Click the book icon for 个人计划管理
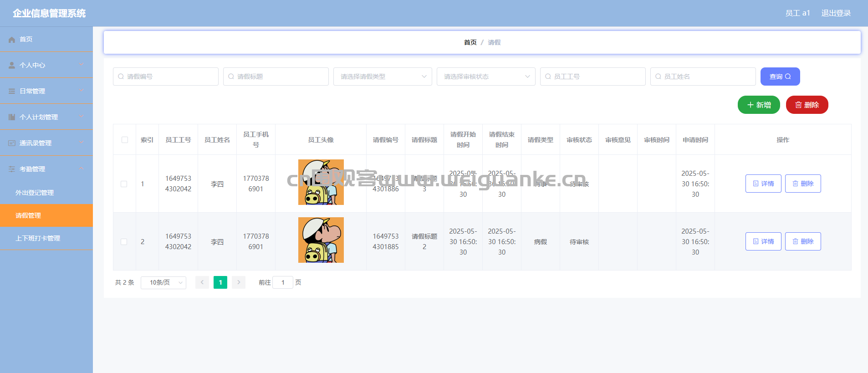The height and width of the screenshot is (373, 868). pyautogui.click(x=12, y=118)
